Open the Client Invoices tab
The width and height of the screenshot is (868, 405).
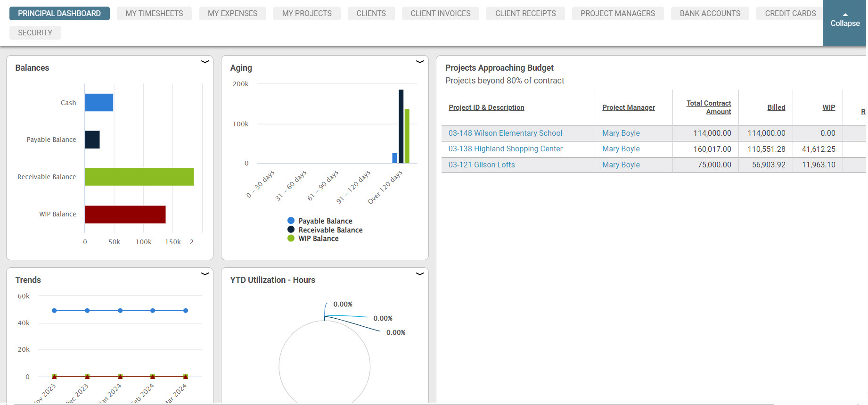tap(440, 14)
